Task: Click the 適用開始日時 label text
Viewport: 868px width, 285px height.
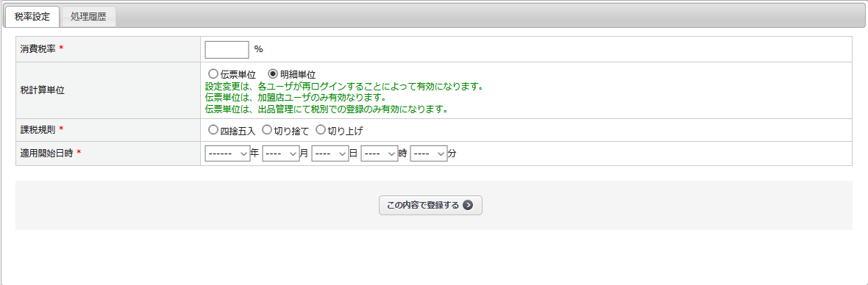Action: (46, 153)
